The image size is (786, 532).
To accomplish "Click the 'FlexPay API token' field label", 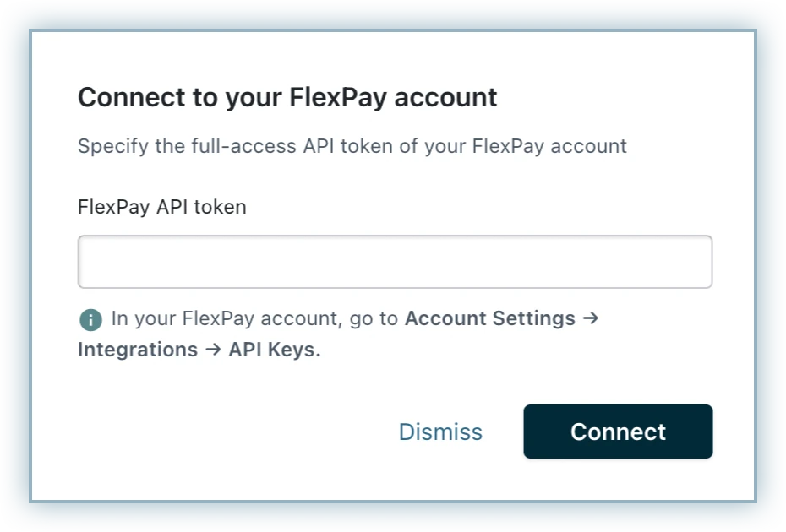I will pos(161,207).
